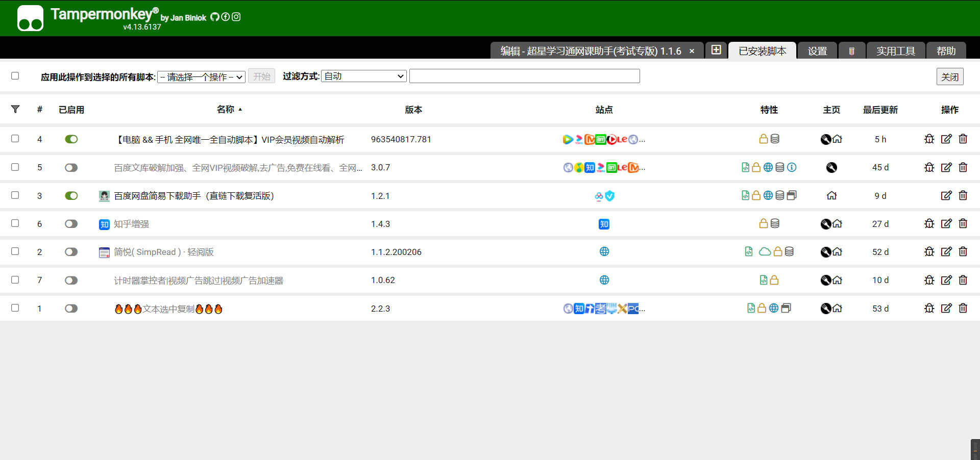Open the new script creation tab (plus icon)
Screen dimensions: 980x460
716,50
